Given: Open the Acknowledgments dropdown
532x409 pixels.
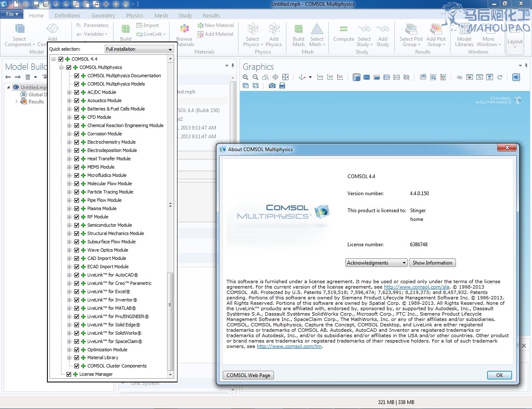Looking at the screenshot, I should (376, 263).
